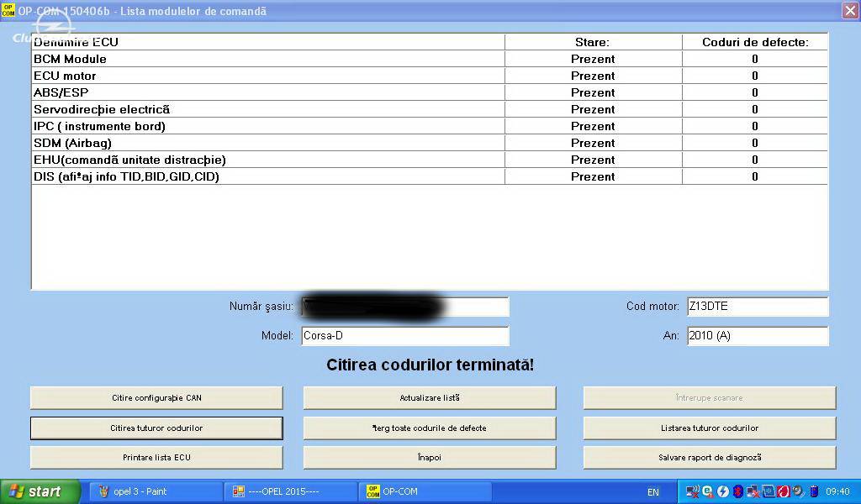Click 'Prezent' status of IPC row

point(593,126)
